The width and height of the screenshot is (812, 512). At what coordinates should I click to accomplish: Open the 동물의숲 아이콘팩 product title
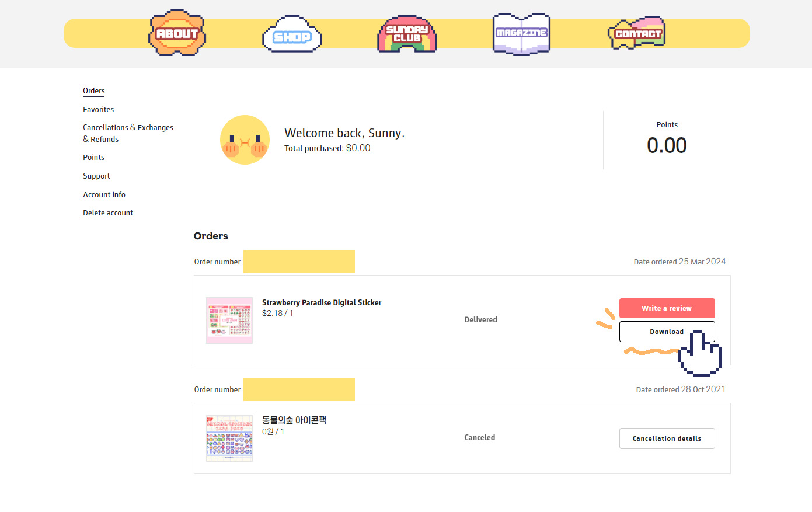[294, 420]
